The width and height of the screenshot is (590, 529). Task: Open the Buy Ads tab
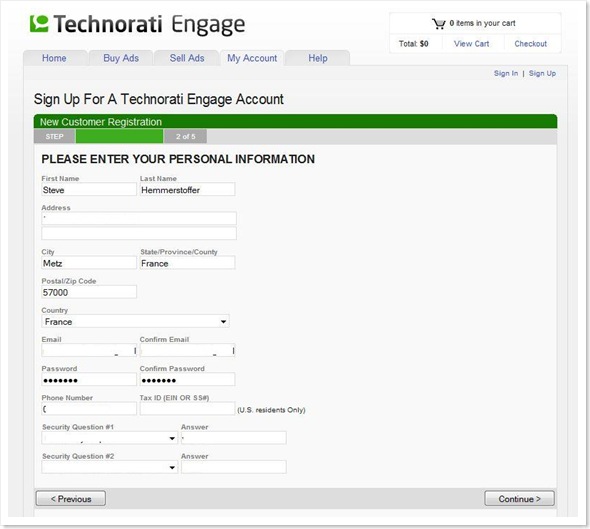(x=121, y=58)
